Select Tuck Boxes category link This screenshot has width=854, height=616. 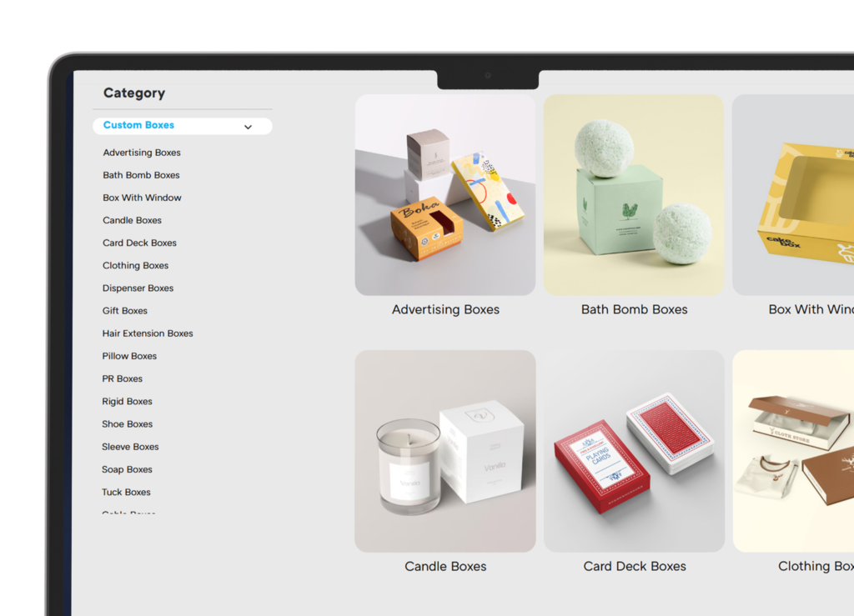[127, 493]
